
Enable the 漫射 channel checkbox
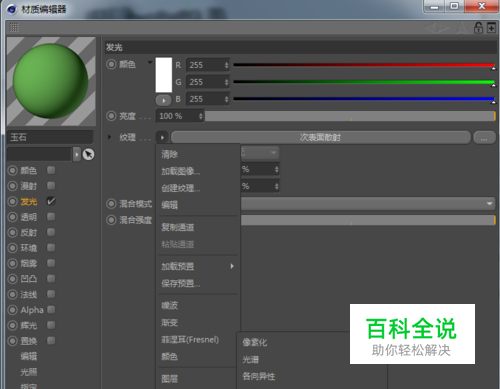[x=51, y=186]
